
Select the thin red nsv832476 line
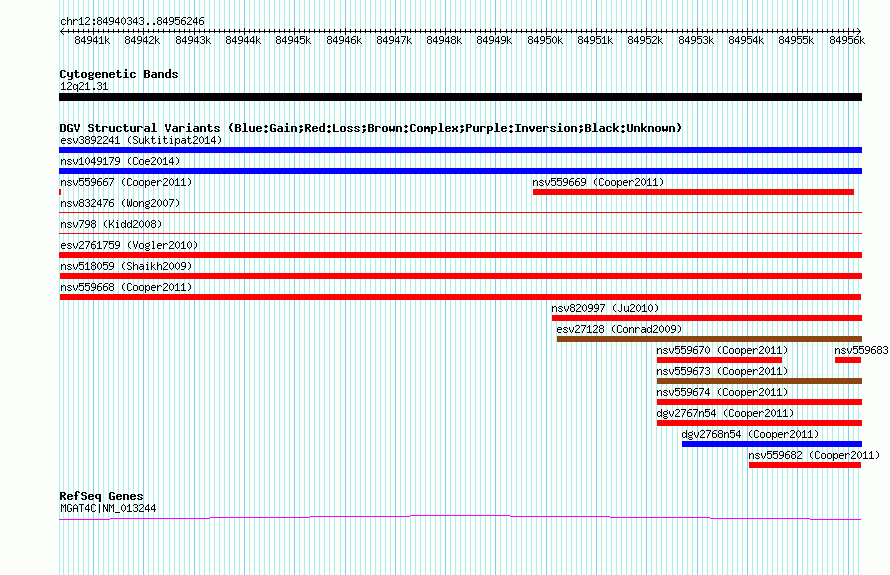460,212
